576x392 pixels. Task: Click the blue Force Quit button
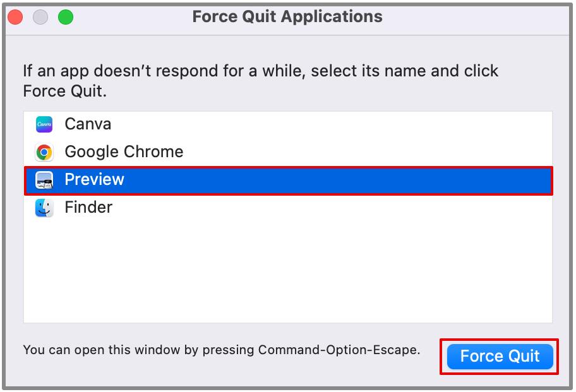[x=500, y=357]
